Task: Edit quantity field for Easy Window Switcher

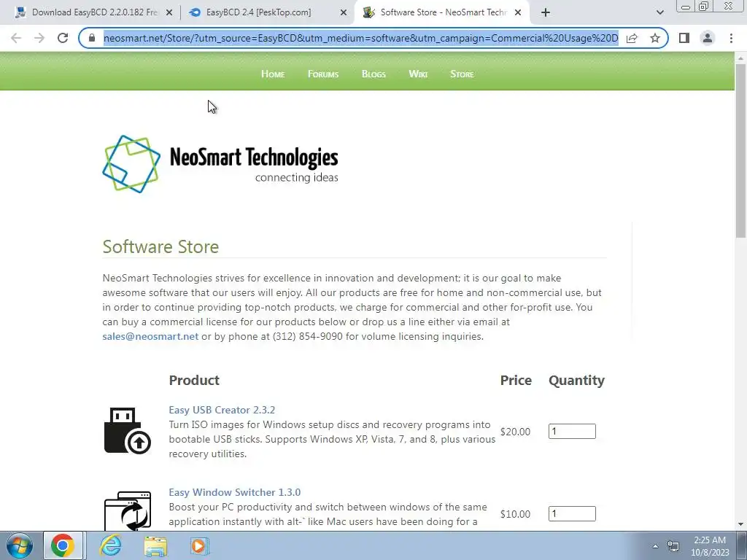Action: point(572,513)
